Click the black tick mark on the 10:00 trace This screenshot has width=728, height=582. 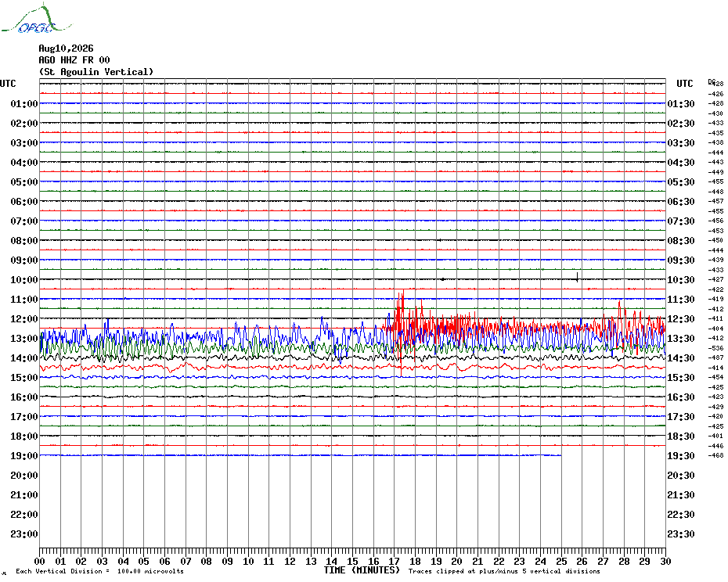tap(577, 278)
